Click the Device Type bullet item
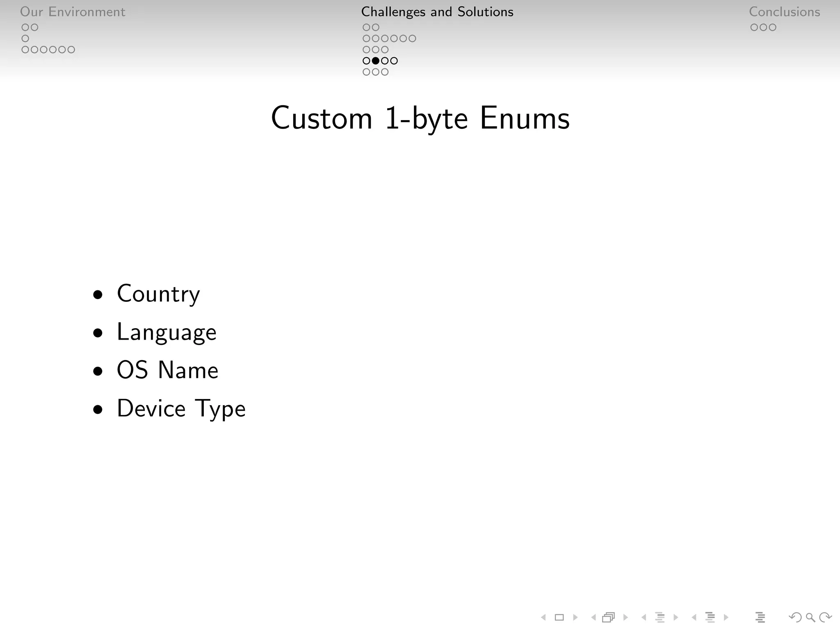Screen dimensions: 840x630 tap(181, 409)
